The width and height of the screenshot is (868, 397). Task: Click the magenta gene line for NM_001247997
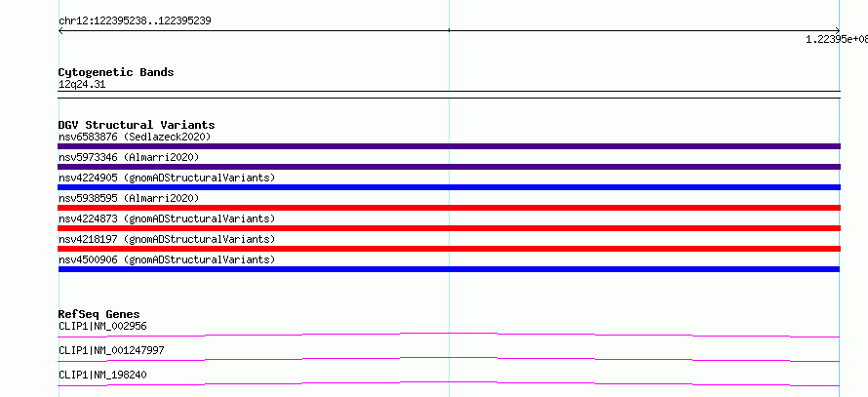[449, 359]
